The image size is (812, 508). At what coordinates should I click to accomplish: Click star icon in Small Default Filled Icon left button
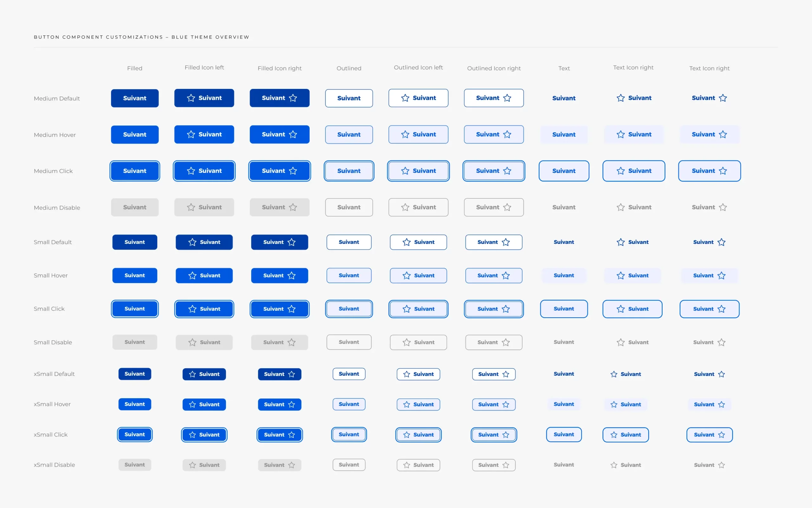coord(192,242)
